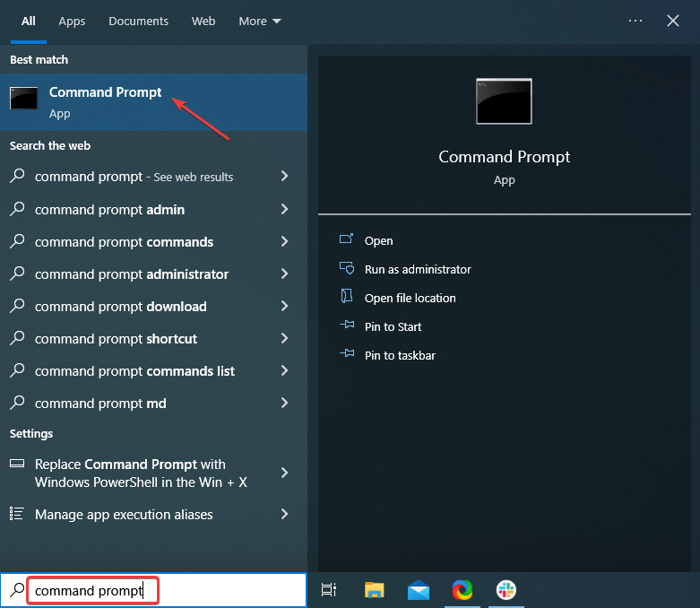Click the shield icon for Run as administrator
Viewport: 700px width, 608px height.
(x=347, y=268)
